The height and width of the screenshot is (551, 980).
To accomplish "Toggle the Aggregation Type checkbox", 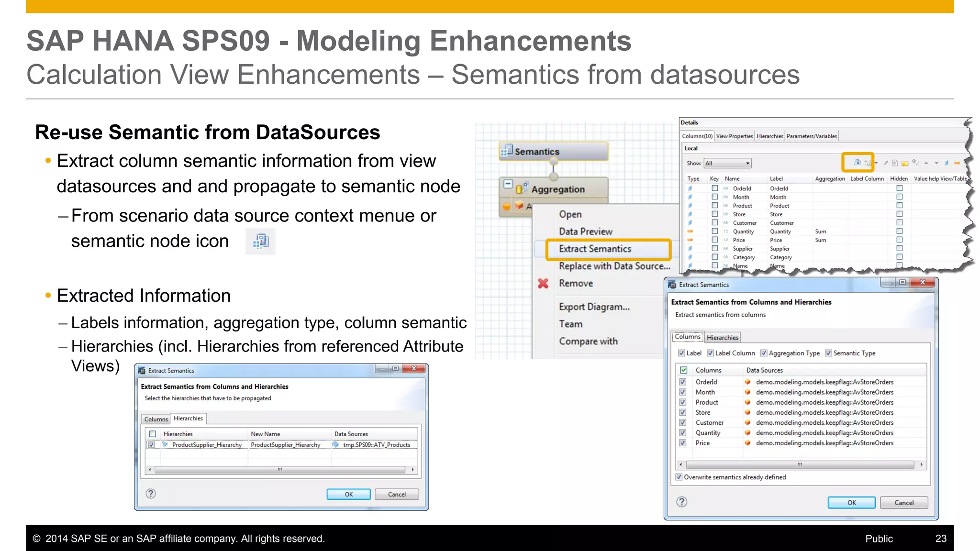I will click(x=764, y=353).
